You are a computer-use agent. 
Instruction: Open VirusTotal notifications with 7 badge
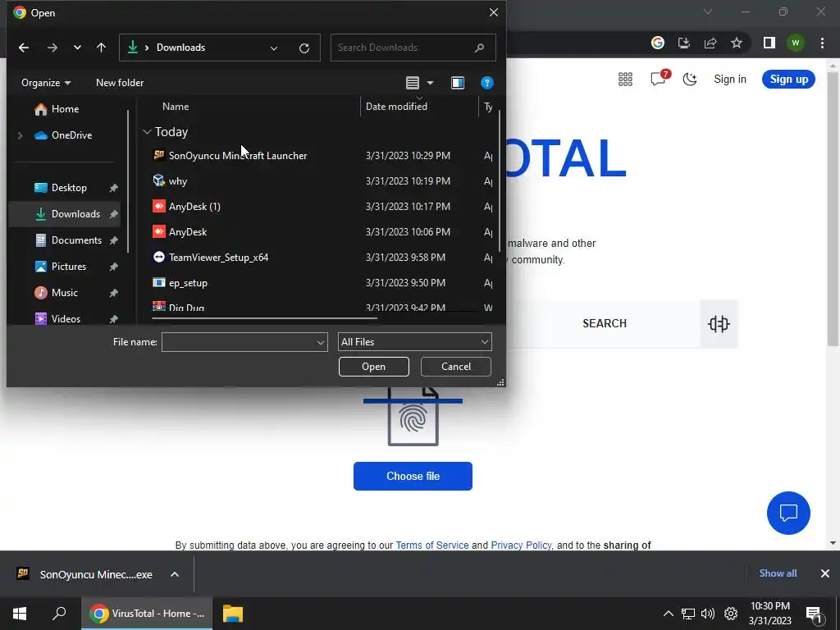point(659,79)
